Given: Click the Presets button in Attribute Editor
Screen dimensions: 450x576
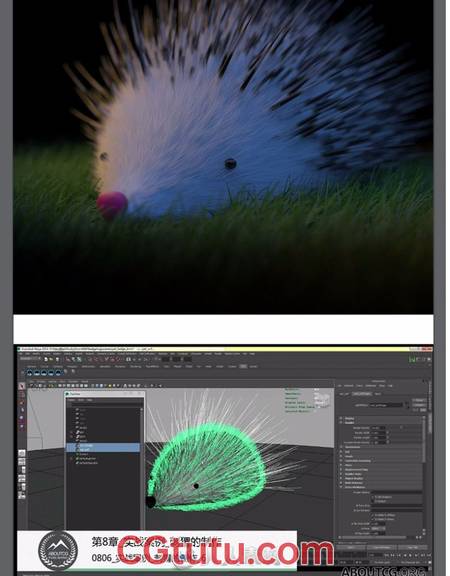Looking at the screenshot, I should (419, 405).
